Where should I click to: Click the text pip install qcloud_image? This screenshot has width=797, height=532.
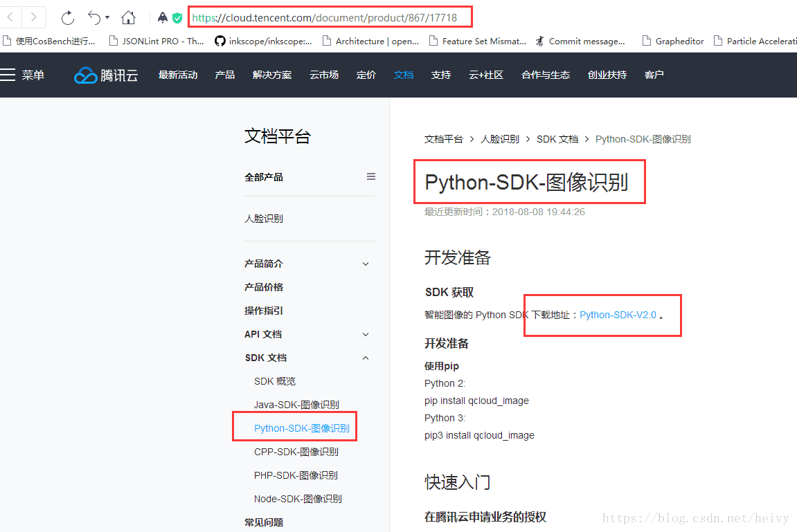477,401
